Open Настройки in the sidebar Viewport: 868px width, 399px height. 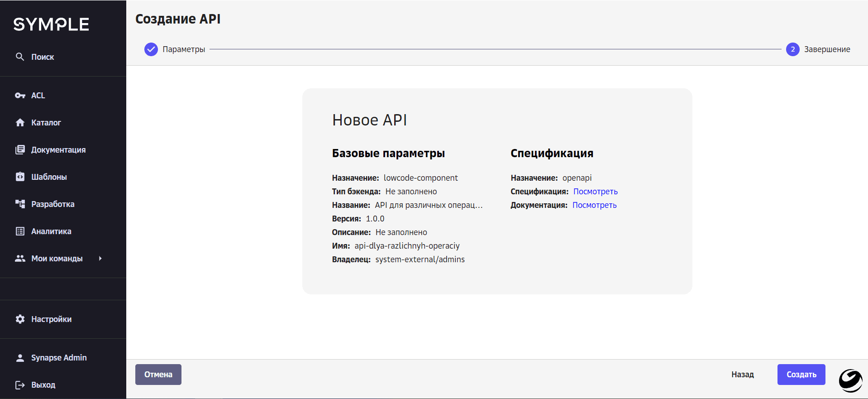click(x=52, y=319)
